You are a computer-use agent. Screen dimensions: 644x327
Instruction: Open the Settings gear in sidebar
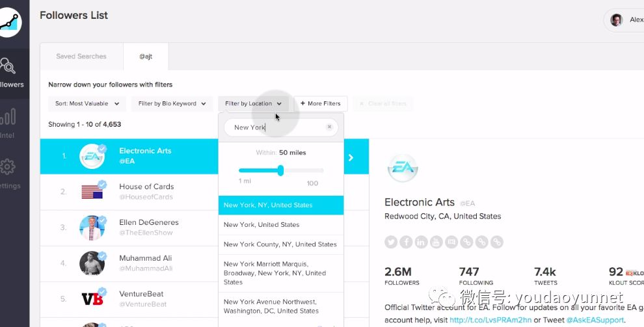(8, 173)
